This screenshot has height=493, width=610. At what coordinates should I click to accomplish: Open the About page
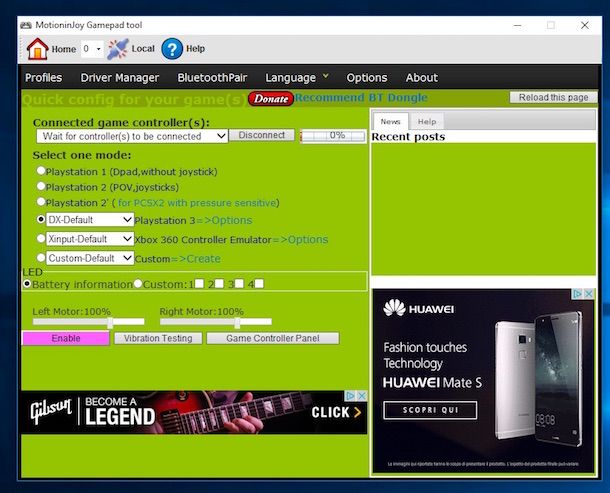(422, 78)
